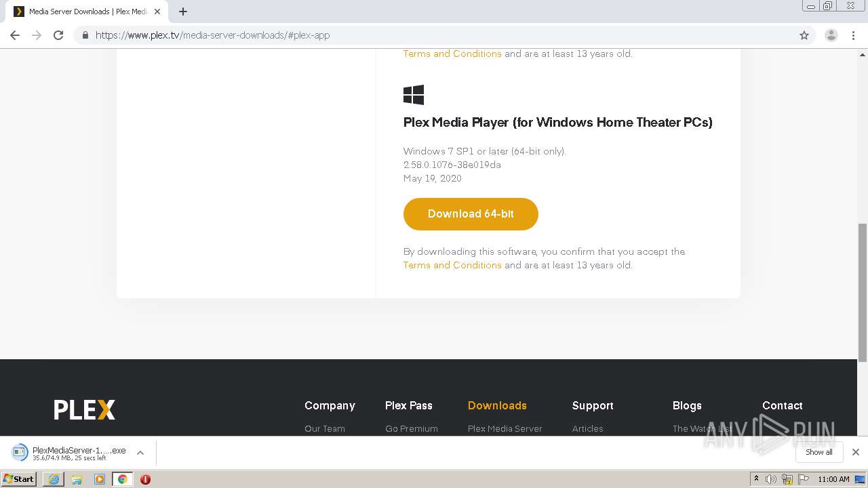This screenshot has height=488, width=868.
Task: Open the Chrome three-dot menu
Action: tap(853, 35)
